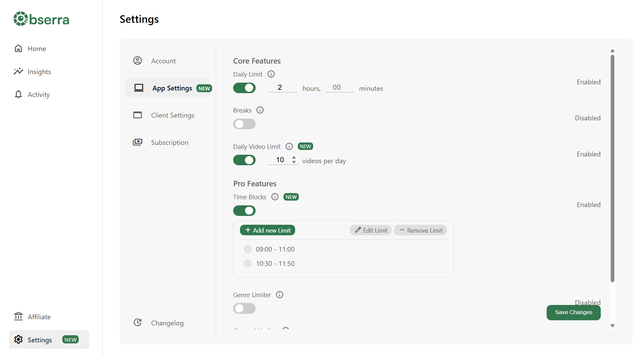644x357 pixels.
Task: Click the Insights chart icon
Action: point(18,71)
